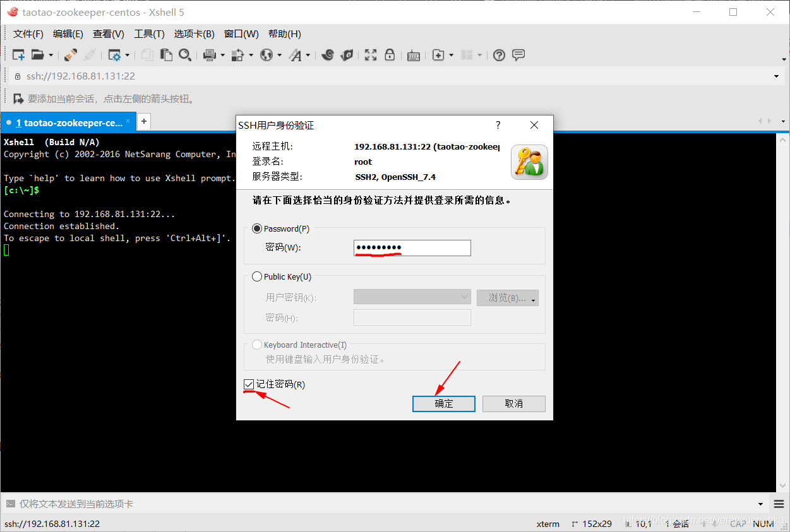Close the taotao-zookeeper-ce tab via x
Image resolution: width=790 pixels, height=532 pixels.
(128, 121)
